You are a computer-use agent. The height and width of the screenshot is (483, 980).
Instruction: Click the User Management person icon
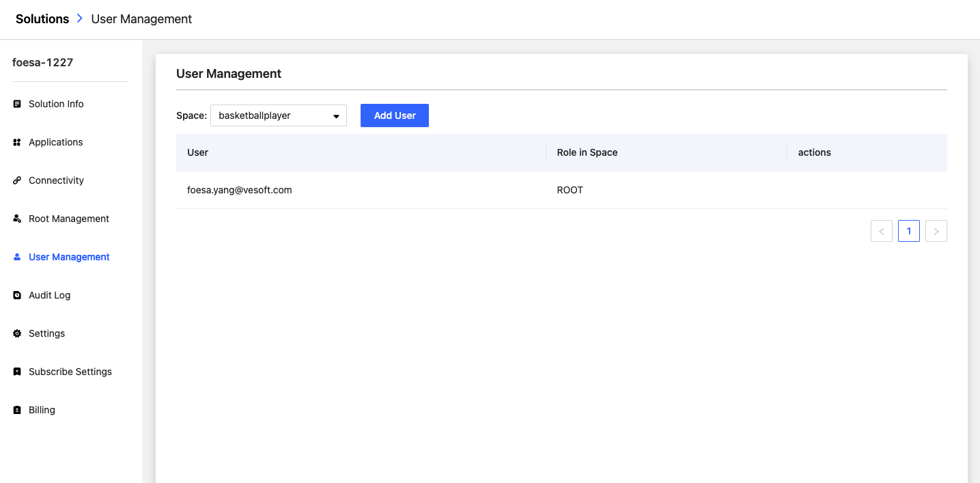coord(17,257)
